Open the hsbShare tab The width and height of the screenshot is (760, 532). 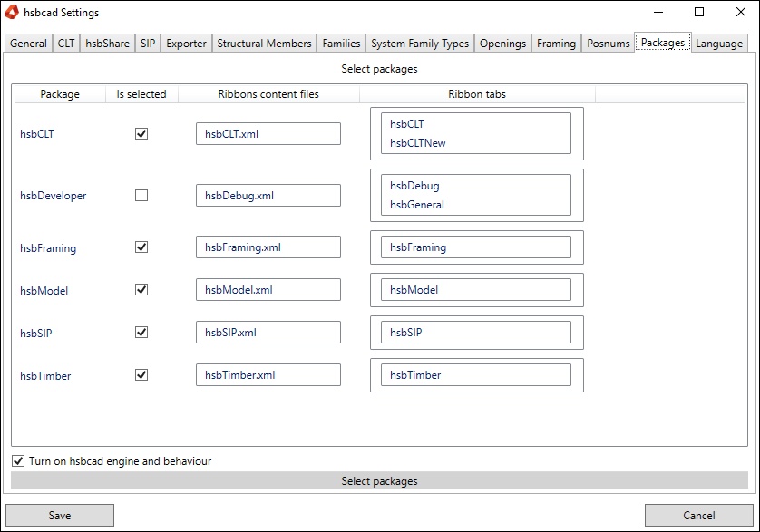click(x=107, y=44)
